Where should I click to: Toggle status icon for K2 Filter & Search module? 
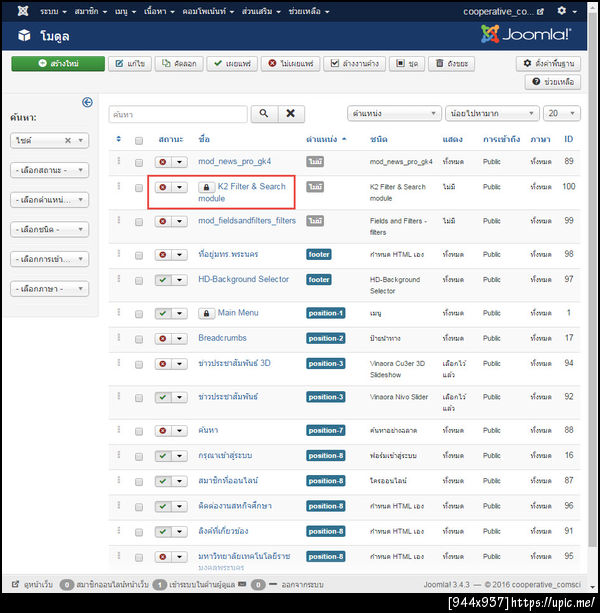click(163, 187)
